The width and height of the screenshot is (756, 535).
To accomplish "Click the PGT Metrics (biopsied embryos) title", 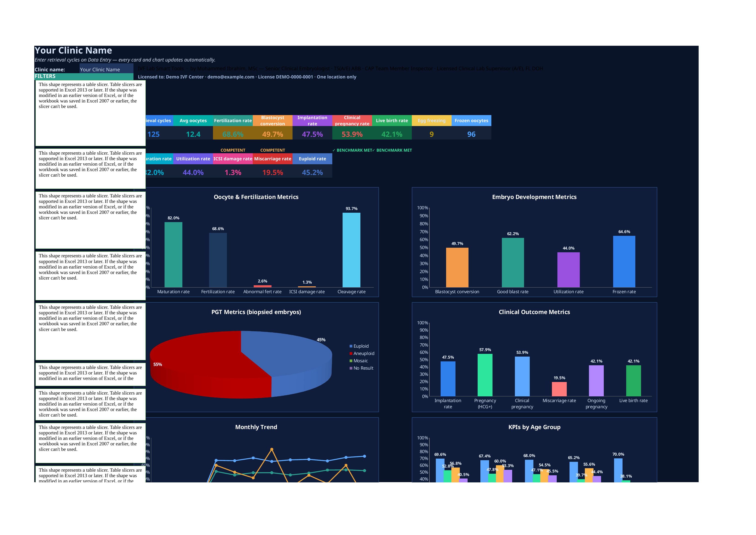I will point(256,312).
